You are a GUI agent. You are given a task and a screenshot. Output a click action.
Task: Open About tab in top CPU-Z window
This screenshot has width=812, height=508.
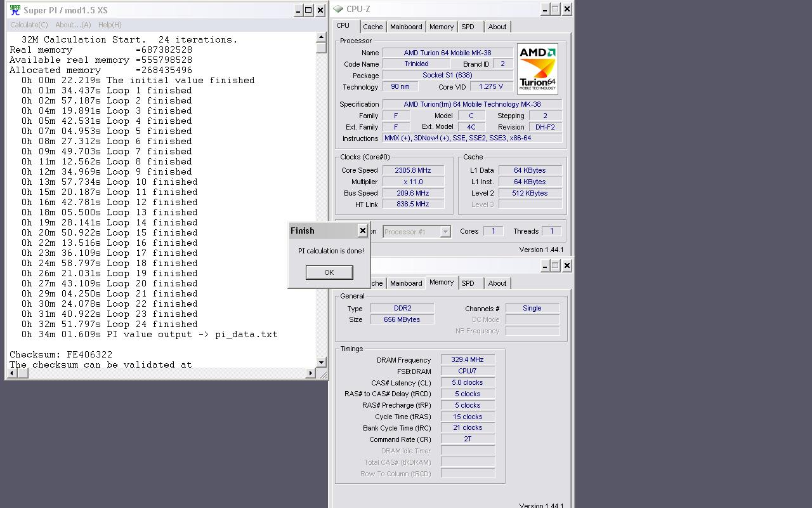pyautogui.click(x=497, y=27)
